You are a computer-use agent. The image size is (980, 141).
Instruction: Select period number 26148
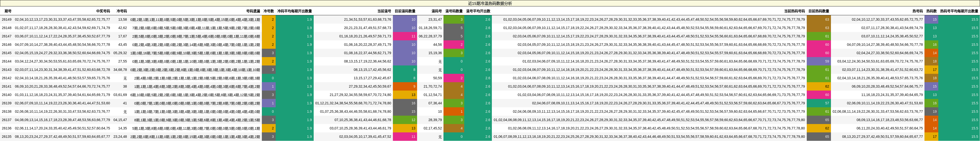point(6,28)
